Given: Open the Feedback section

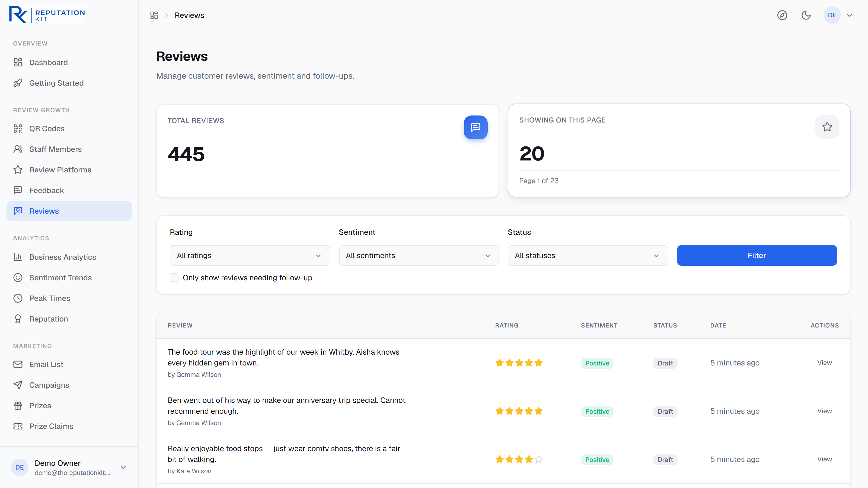Looking at the screenshot, I should tap(69, 190).
